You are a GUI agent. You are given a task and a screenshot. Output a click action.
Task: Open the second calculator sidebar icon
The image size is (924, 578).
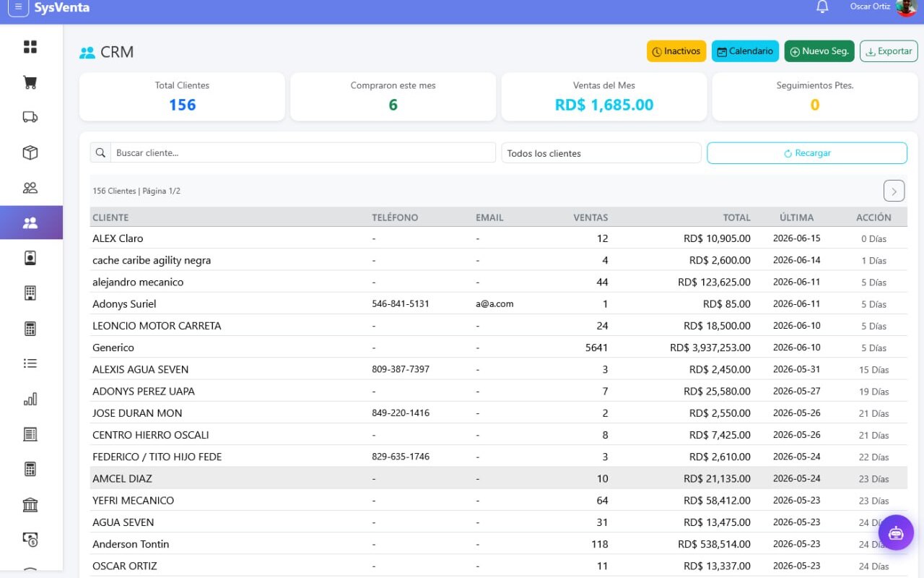(x=30, y=469)
